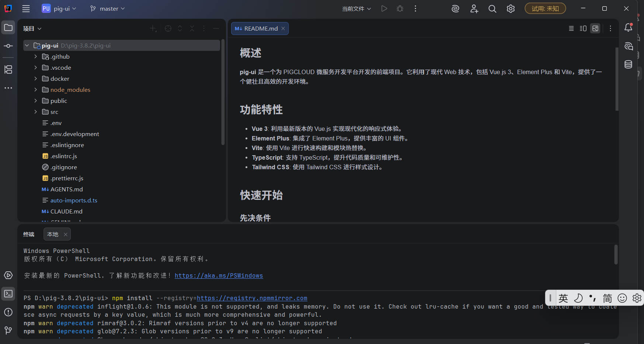Toggle IME English/Chinese mode 英
The width and height of the screenshot is (644, 344).
pyautogui.click(x=563, y=298)
